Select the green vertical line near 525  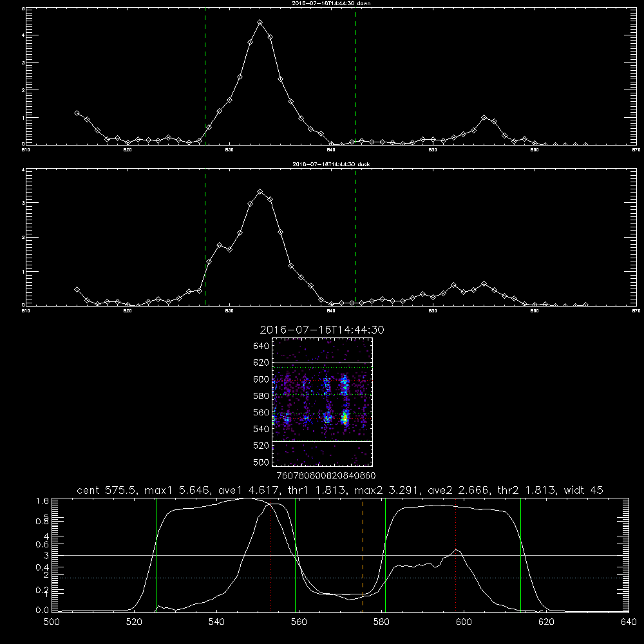click(156, 555)
